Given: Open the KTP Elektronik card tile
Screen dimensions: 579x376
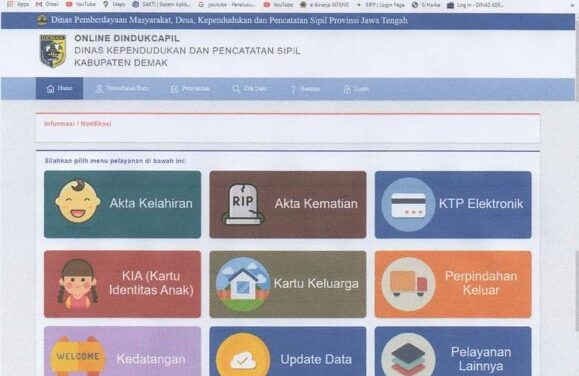Looking at the screenshot, I should pos(453,204).
